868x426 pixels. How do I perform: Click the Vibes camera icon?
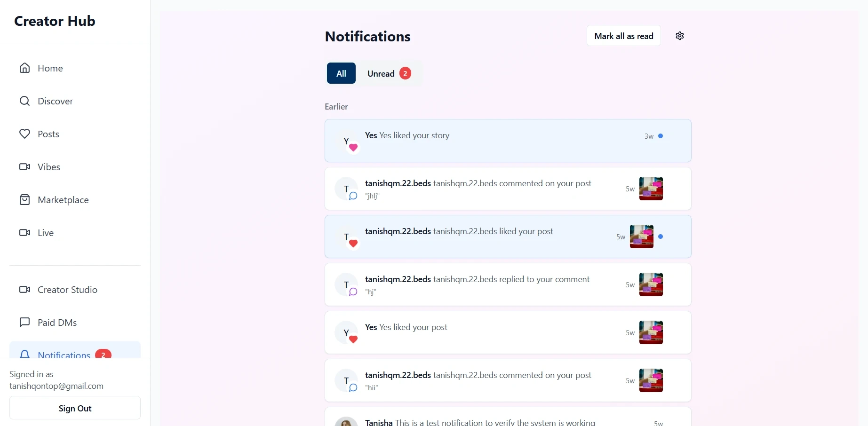pos(24,167)
